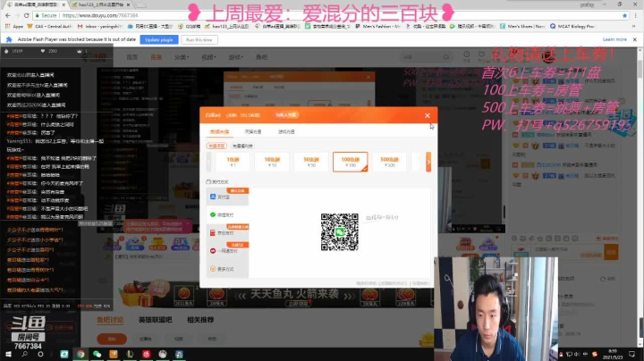Select the 1 fish-fin ¥1 recharge option
The image size is (644, 361).
click(x=233, y=162)
